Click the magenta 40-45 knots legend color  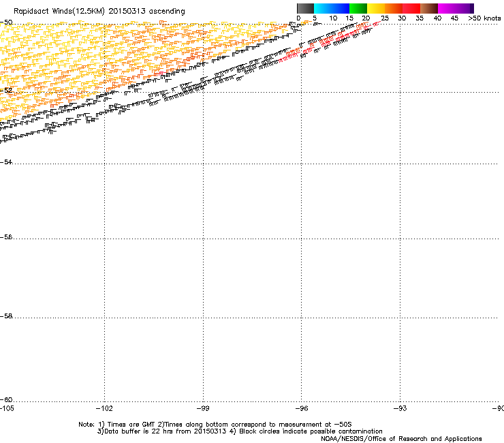click(447, 8)
